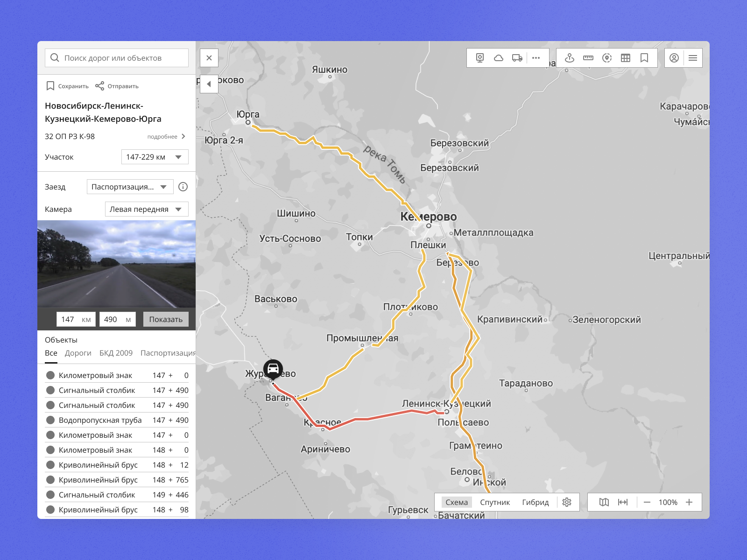Click the map legend book icon
Viewport: 747px width, 560px height.
coord(604,502)
